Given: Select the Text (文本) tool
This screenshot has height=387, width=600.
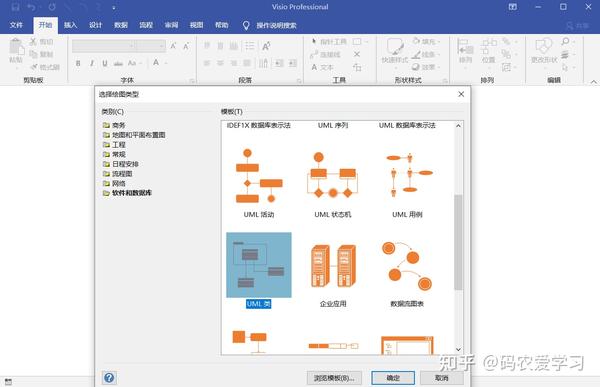Looking at the screenshot, I should [x=322, y=67].
